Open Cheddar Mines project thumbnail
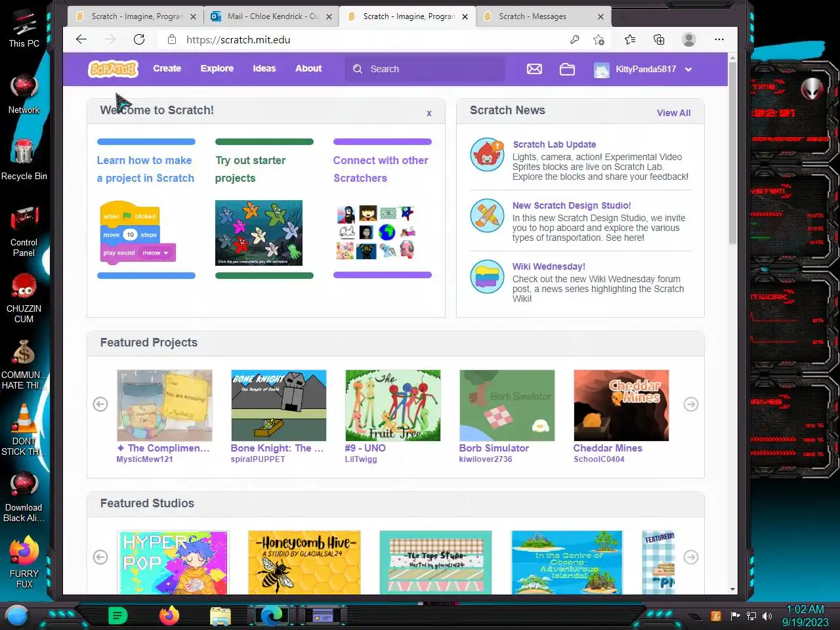 (621, 406)
